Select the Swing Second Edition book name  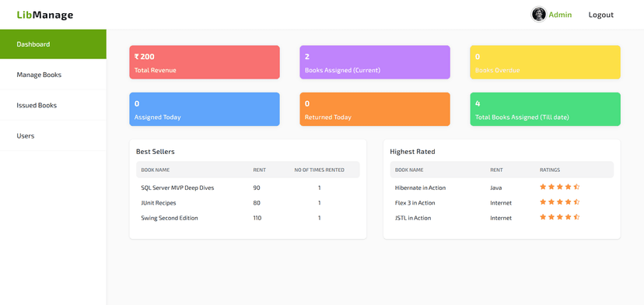pyautogui.click(x=170, y=218)
